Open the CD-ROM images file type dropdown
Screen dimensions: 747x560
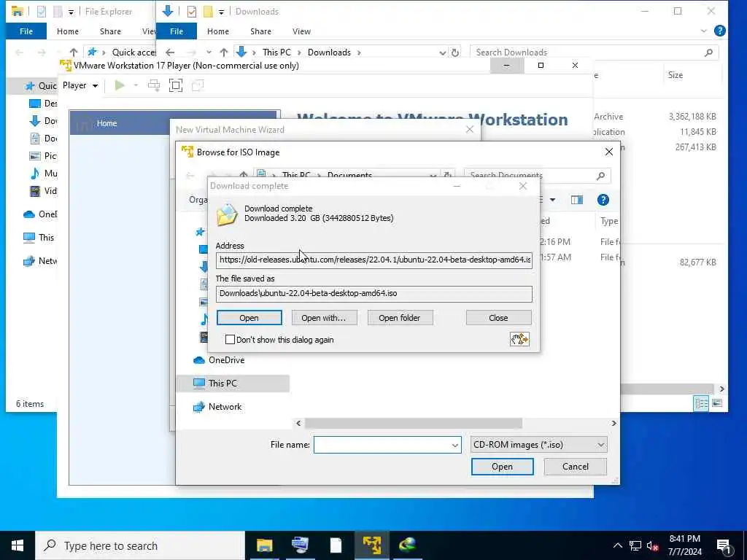pos(539,445)
